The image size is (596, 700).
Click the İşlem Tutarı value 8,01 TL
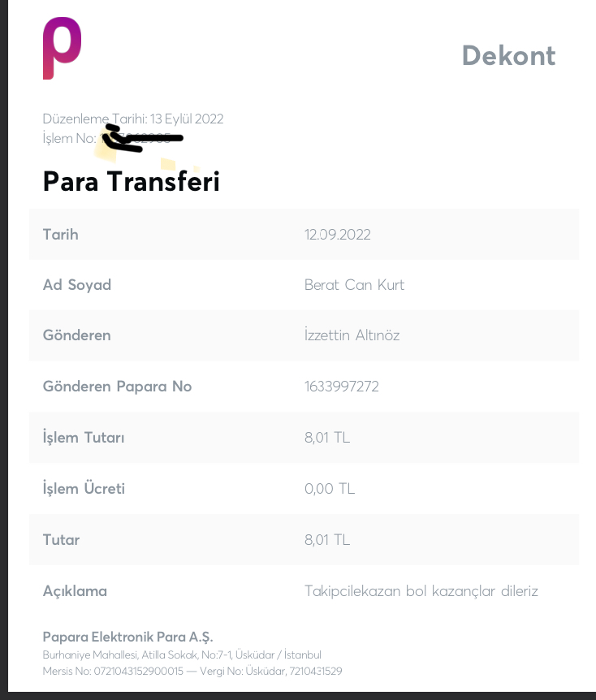[327, 438]
